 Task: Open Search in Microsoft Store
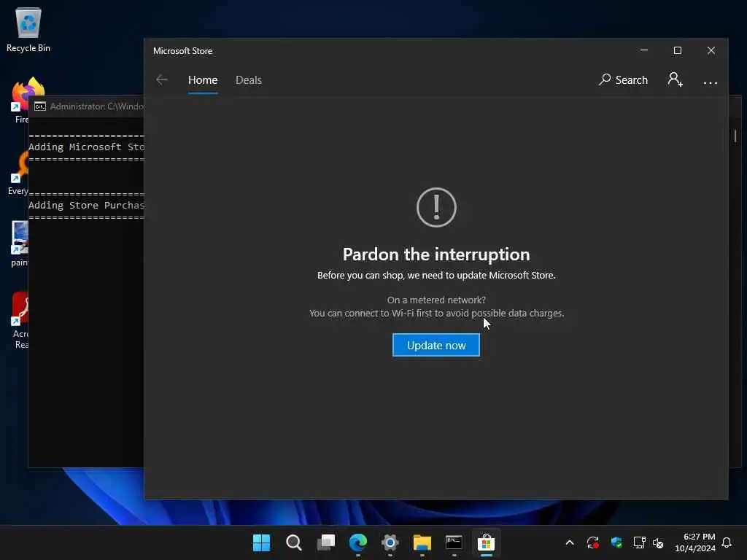click(x=623, y=79)
